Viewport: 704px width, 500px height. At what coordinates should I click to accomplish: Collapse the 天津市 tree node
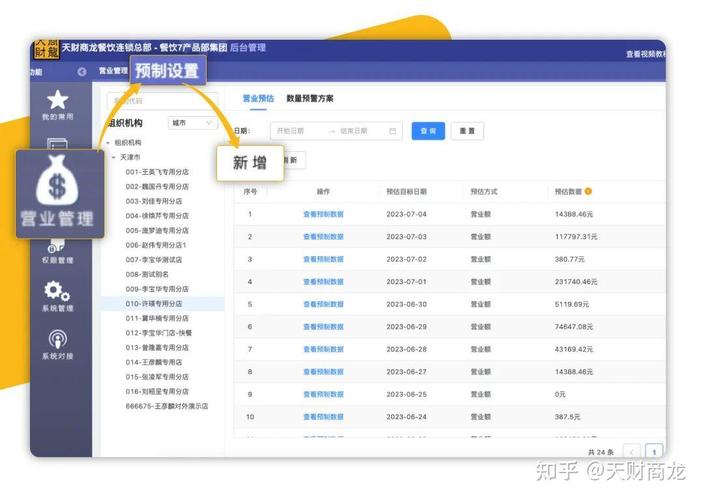coord(114,158)
